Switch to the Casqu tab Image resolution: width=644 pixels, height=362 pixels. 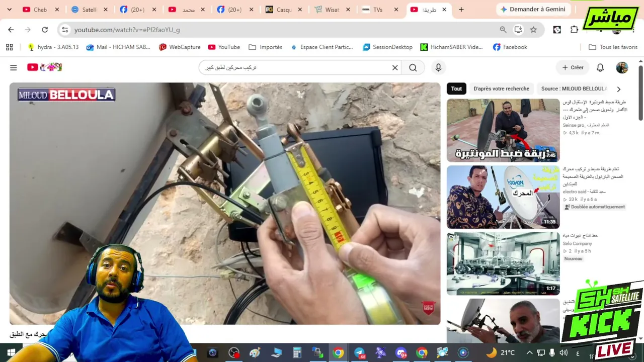coord(284,10)
